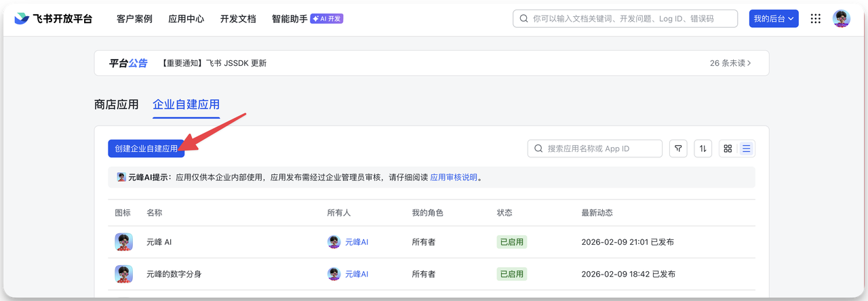Click the app name 元峰的数字分身
The width and height of the screenshot is (868, 301).
tap(174, 275)
